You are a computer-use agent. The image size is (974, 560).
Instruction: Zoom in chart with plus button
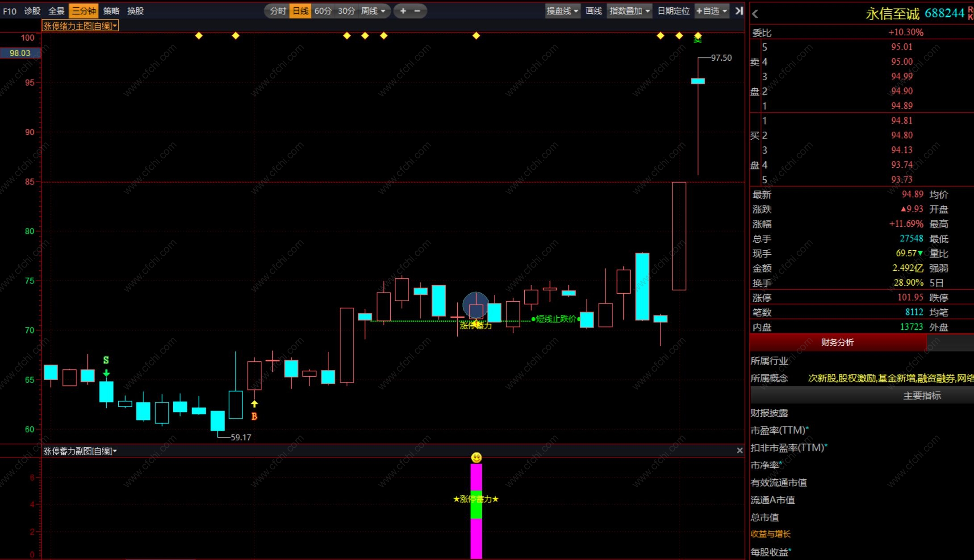tap(403, 11)
